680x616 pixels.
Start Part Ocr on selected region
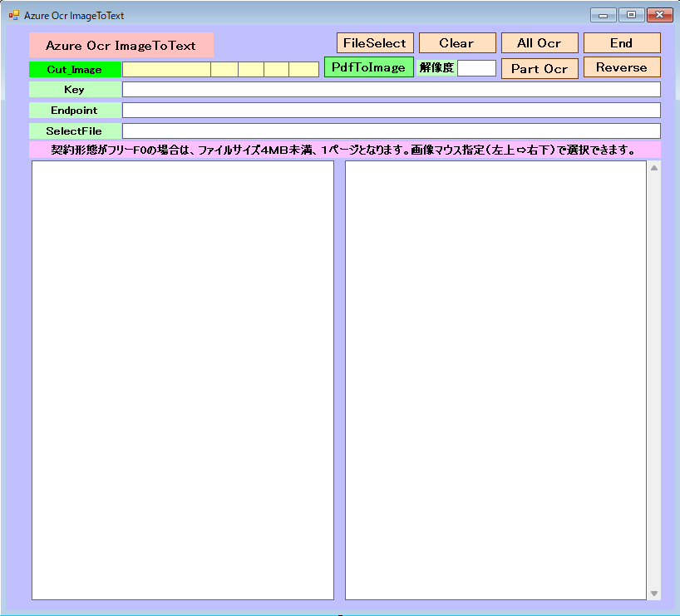[540, 68]
